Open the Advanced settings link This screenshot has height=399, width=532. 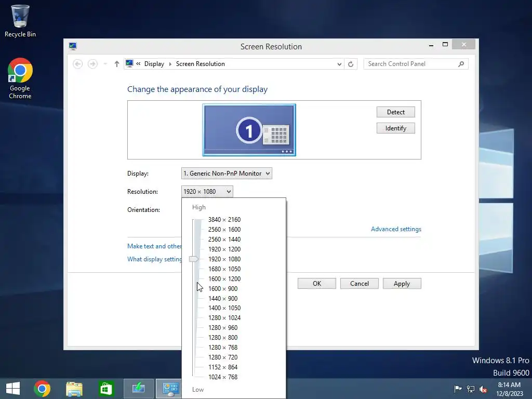tap(396, 229)
